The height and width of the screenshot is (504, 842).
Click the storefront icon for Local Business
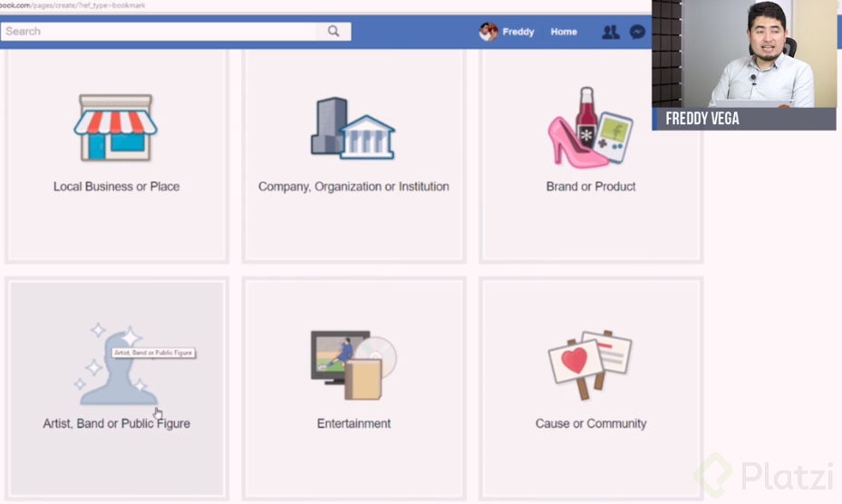(x=115, y=128)
